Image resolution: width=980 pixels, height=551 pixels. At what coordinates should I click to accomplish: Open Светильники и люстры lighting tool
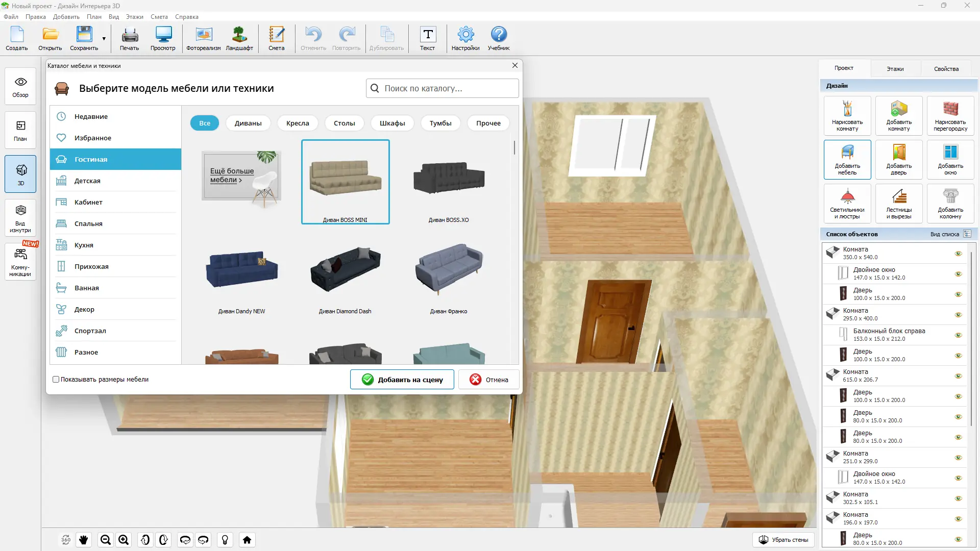coord(847,203)
